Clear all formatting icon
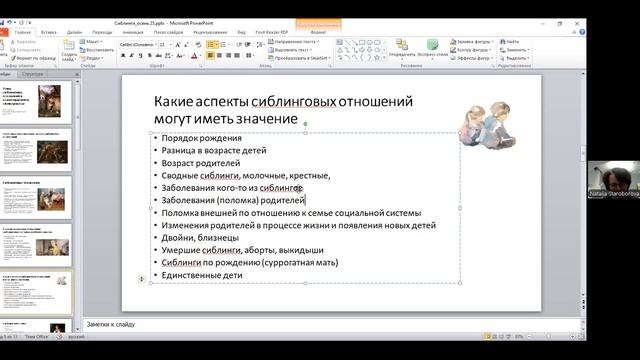Screen dimensions: 640x360 [x=198, y=44]
